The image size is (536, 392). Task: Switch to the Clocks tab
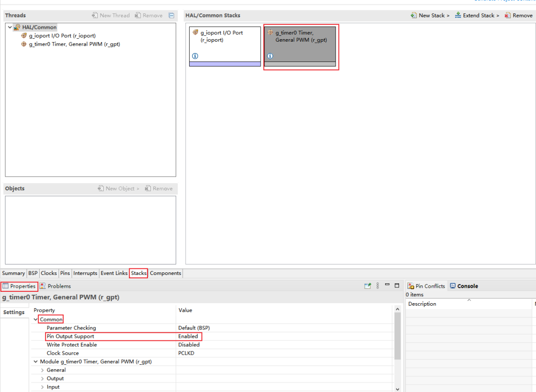click(x=49, y=273)
